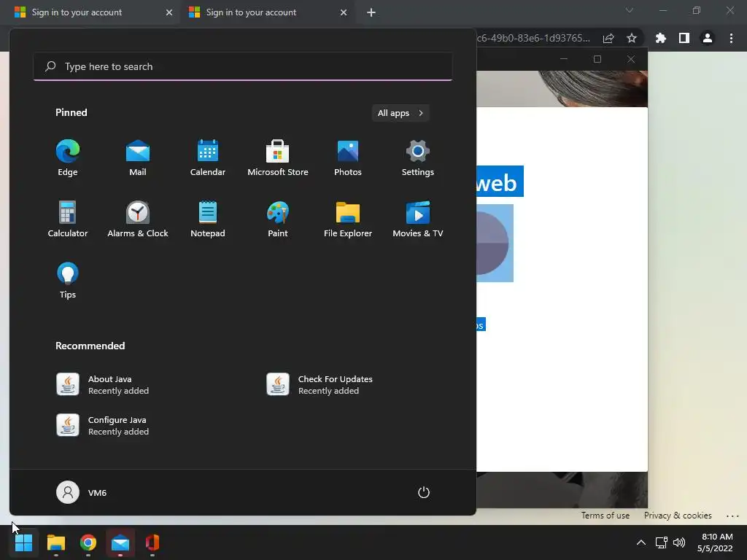
Task: Launch the Photos app
Action: (348, 158)
